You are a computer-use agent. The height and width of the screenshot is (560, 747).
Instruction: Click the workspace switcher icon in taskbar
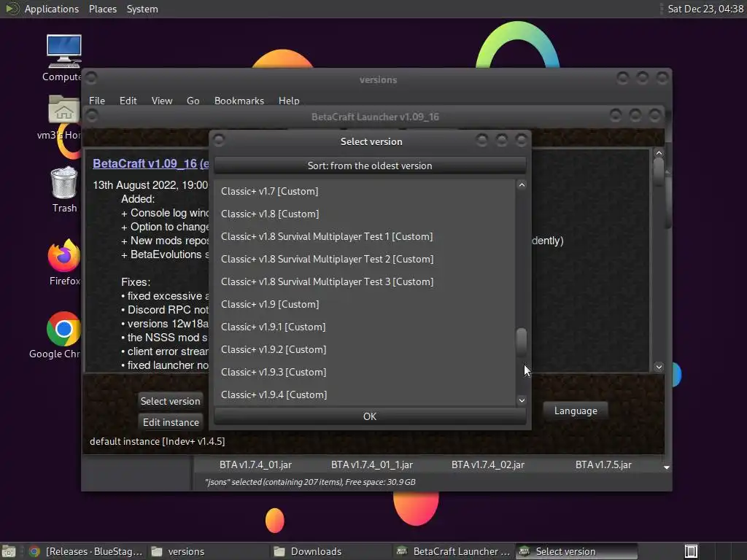(x=691, y=551)
